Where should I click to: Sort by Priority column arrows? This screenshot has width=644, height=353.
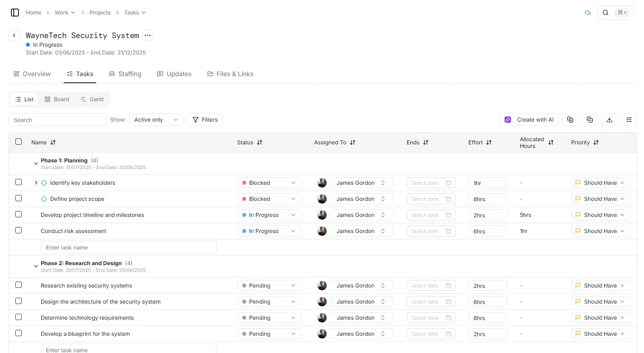point(596,142)
